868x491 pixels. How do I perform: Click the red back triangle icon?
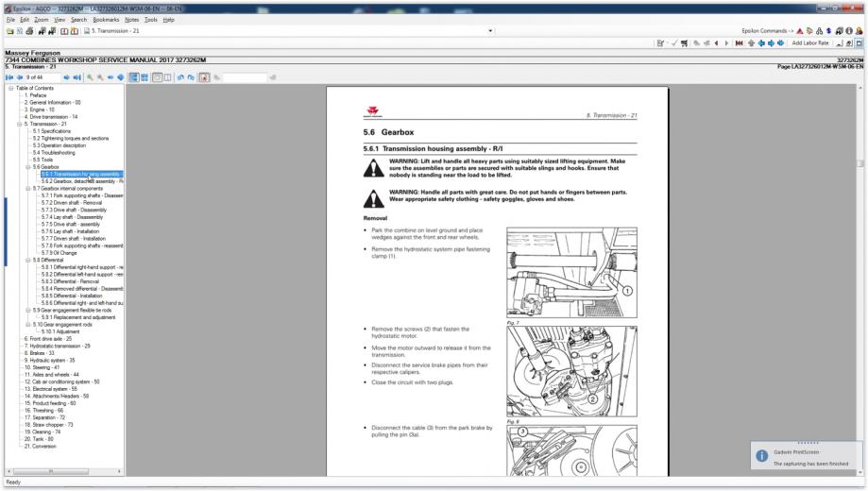[716, 43]
